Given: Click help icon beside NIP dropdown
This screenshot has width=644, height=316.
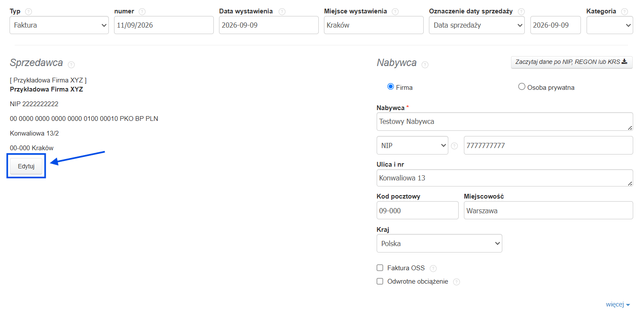Looking at the screenshot, I should coord(454,146).
